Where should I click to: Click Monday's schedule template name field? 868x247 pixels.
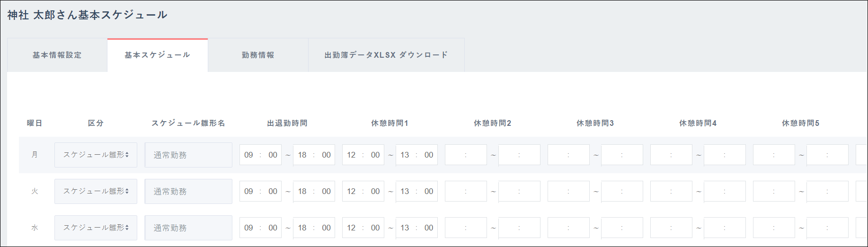pyautogui.click(x=188, y=155)
